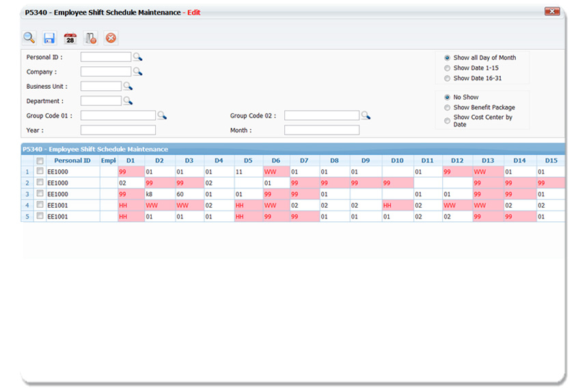Image resolution: width=576 pixels, height=392 pixels.
Task: Select Show Cost Center by Date
Action: click(x=448, y=118)
